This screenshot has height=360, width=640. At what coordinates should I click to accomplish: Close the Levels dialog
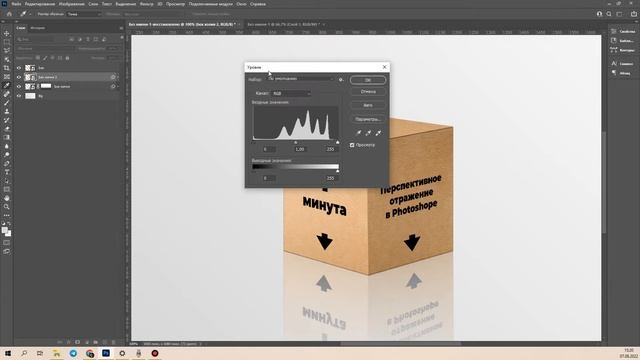pos(384,67)
